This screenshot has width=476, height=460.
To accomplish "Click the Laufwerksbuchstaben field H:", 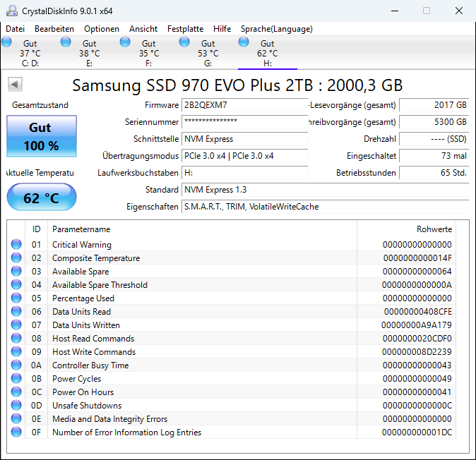I will tap(244, 173).
